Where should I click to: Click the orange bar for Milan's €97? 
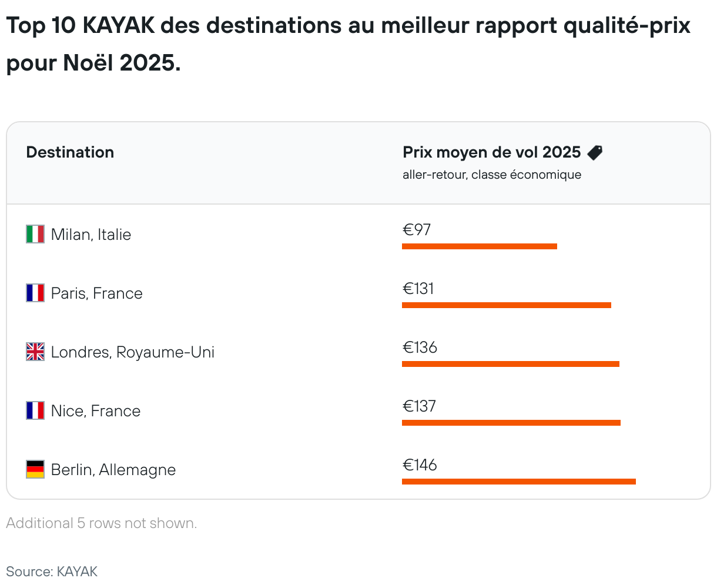(x=479, y=246)
